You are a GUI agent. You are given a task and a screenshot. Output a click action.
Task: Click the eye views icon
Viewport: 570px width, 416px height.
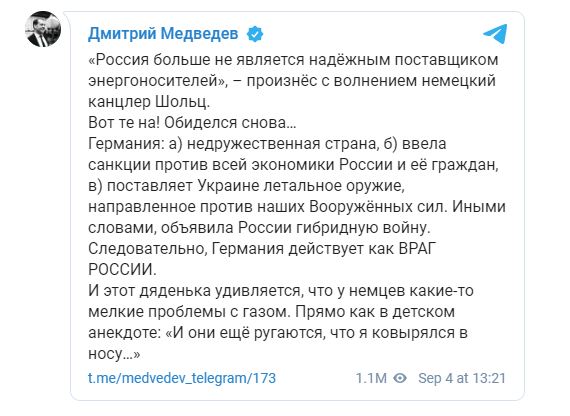click(400, 378)
